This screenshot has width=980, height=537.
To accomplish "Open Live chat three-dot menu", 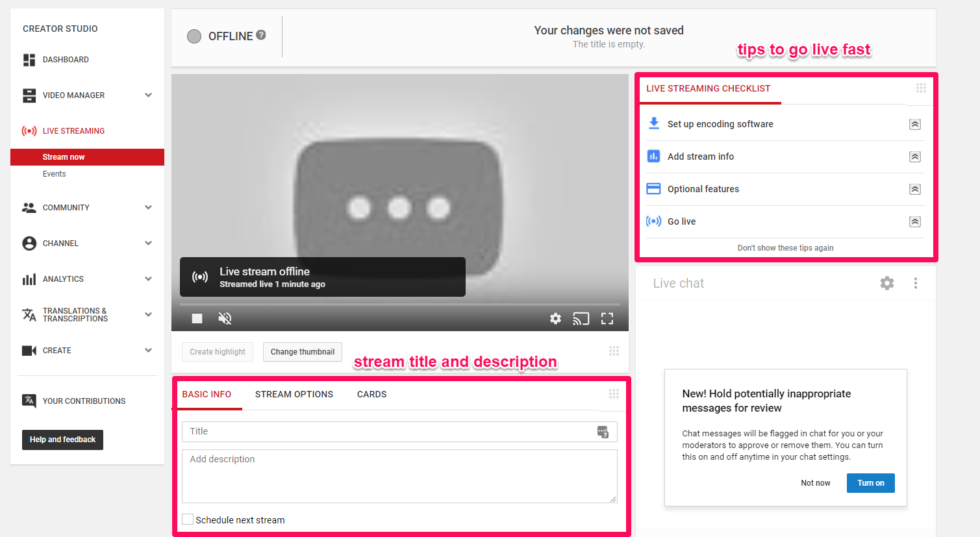I will click(x=916, y=283).
